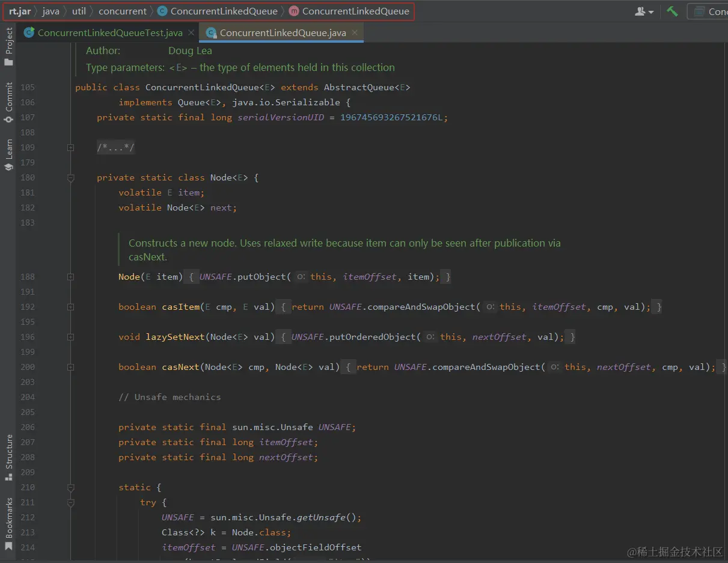Click the AbstractQueue<E> superclass reference

pos(367,87)
